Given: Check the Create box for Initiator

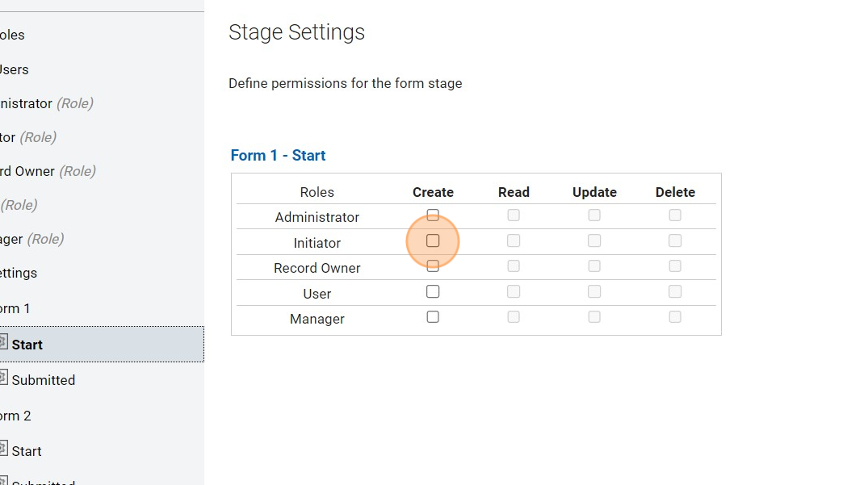Looking at the screenshot, I should point(433,240).
